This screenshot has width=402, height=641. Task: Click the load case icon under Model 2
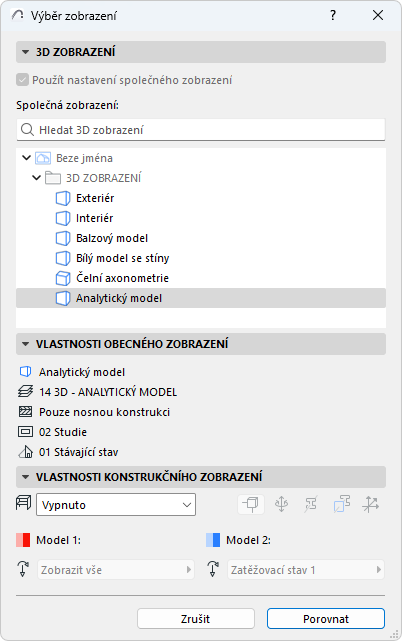[213, 569]
